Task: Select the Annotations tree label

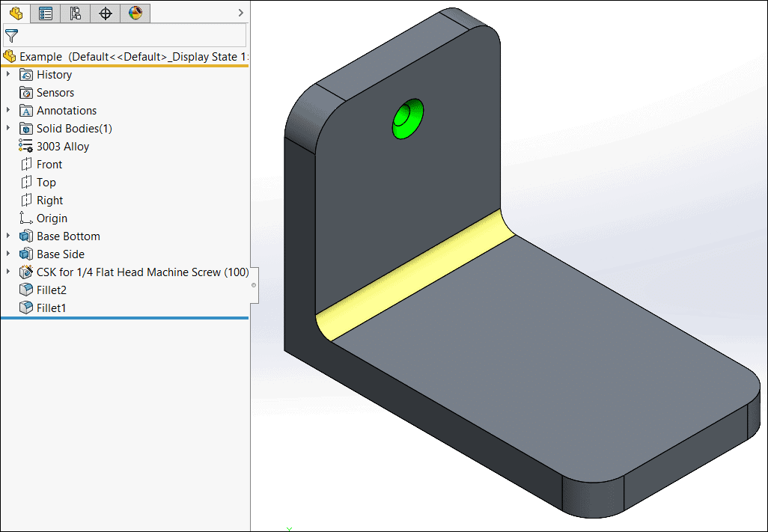Action: 67,111
